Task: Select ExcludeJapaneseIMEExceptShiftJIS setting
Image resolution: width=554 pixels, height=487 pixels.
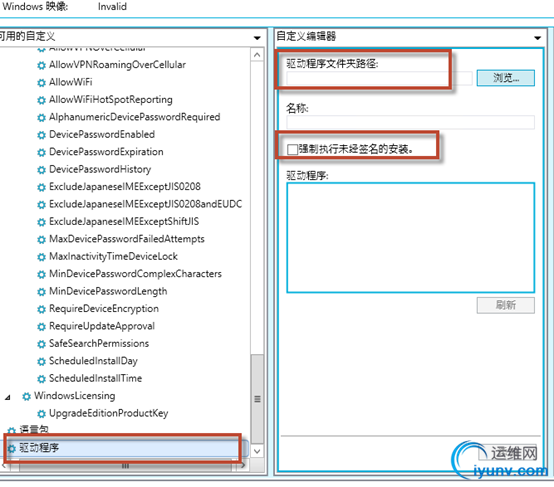Action: [124, 222]
